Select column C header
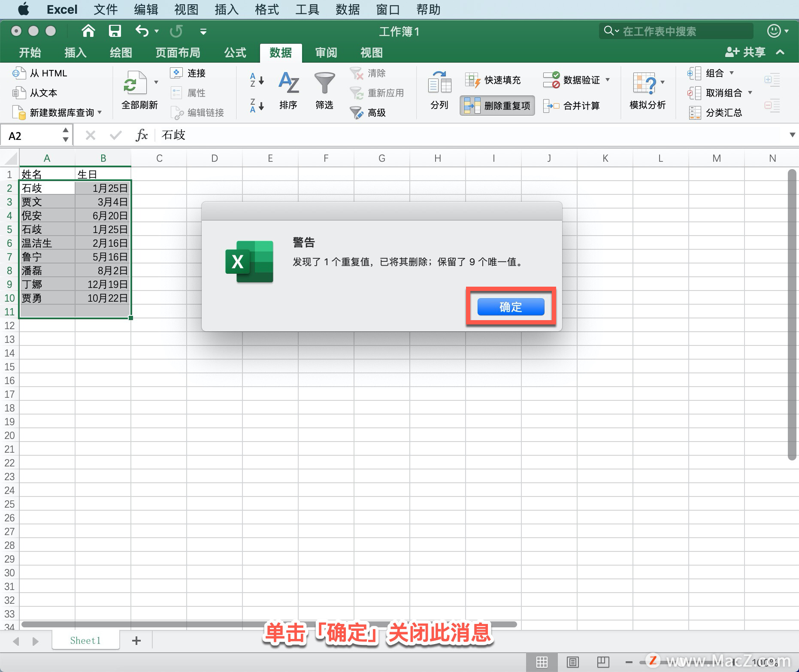This screenshot has height=672, width=799. click(159, 158)
